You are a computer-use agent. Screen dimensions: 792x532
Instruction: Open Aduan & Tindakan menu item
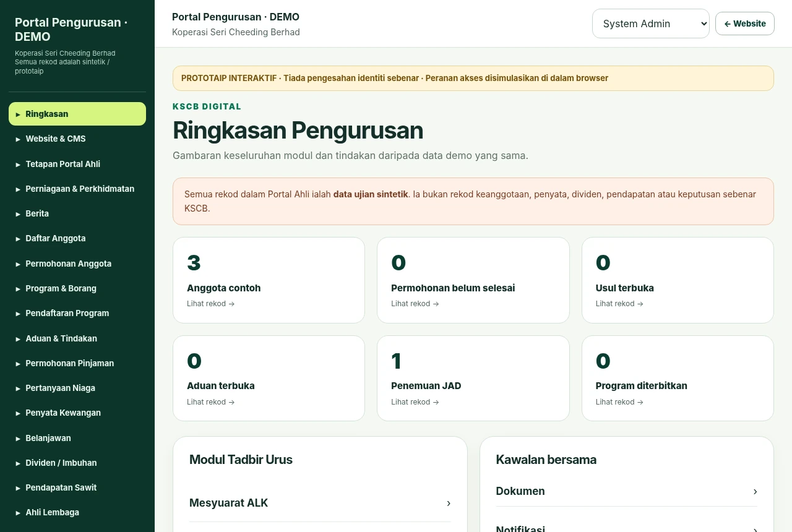pyautogui.click(x=77, y=338)
